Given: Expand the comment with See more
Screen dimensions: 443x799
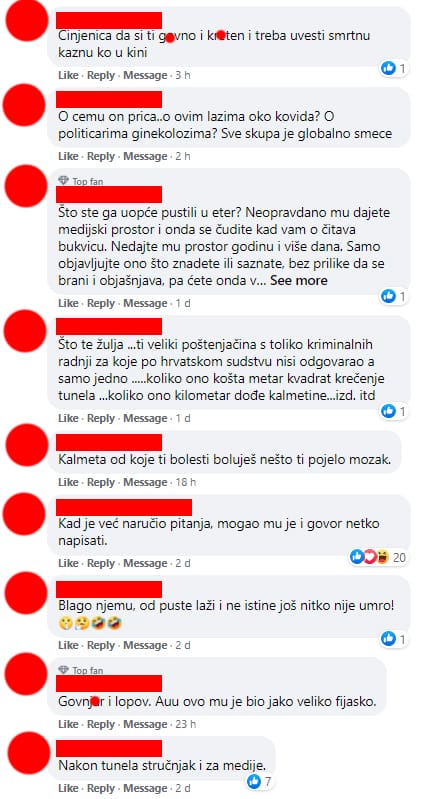Looking at the screenshot, I should click(x=298, y=281).
